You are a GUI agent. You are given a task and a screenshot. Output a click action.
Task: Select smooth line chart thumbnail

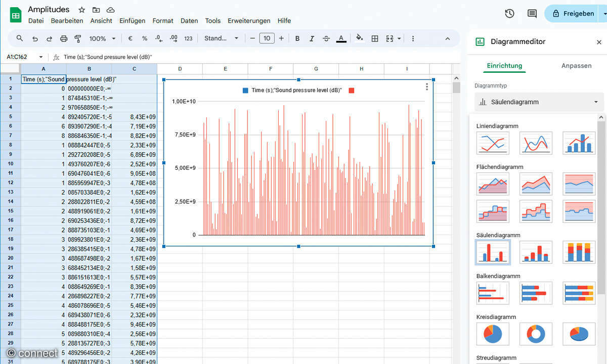point(536,143)
